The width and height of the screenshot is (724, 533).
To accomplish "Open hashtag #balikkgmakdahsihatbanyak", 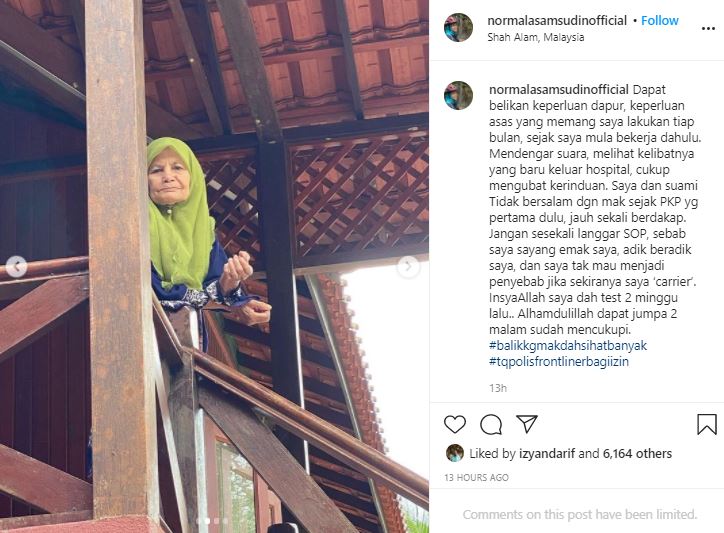I will click(568, 345).
